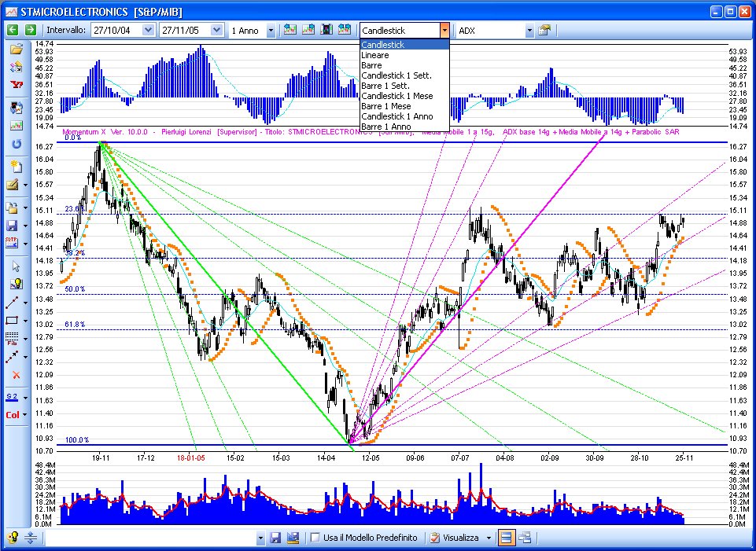The width and height of the screenshot is (756, 551).
Task: Click the '100.0 %' Fibonacci level label
Action: pos(77,440)
